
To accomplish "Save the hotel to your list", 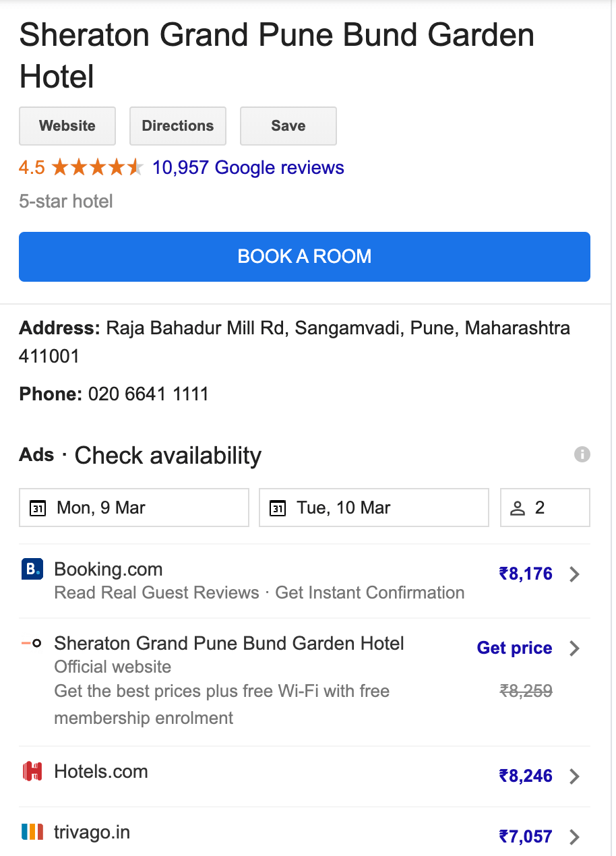I will point(288,126).
